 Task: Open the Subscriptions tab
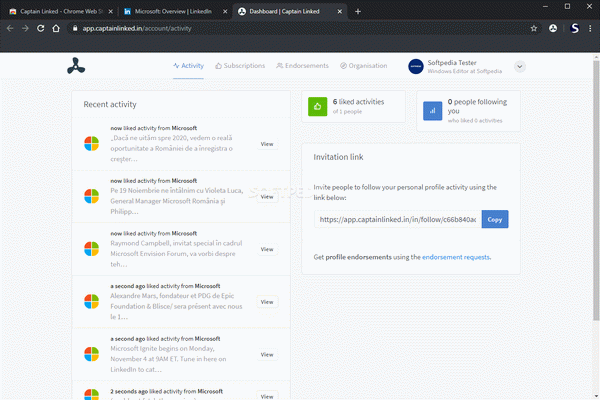click(x=240, y=66)
